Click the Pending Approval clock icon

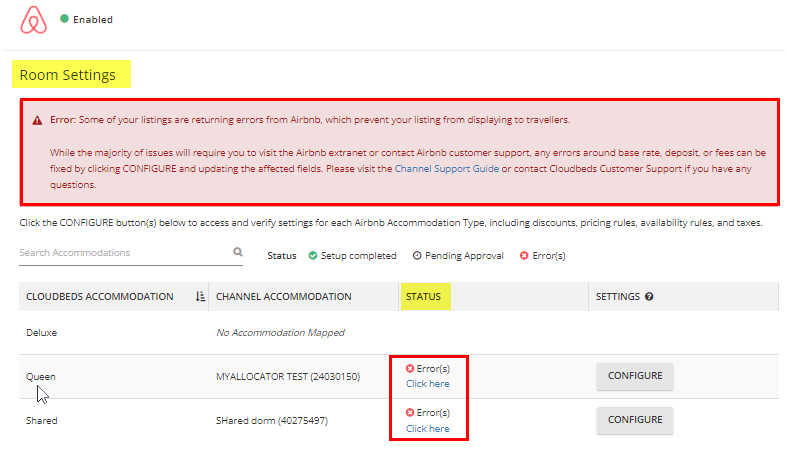(417, 256)
